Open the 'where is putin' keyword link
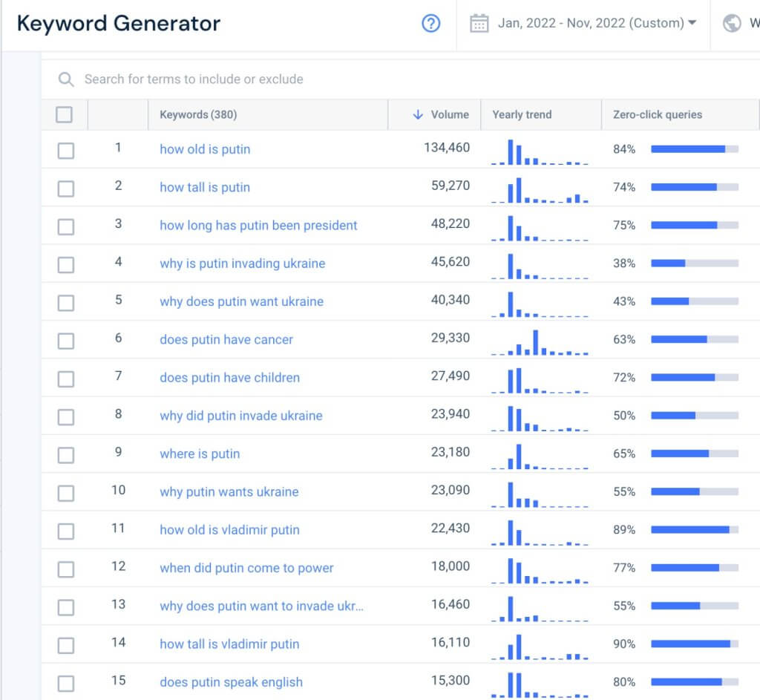Image resolution: width=760 pixels, height=700 pixels. point(200,454)
